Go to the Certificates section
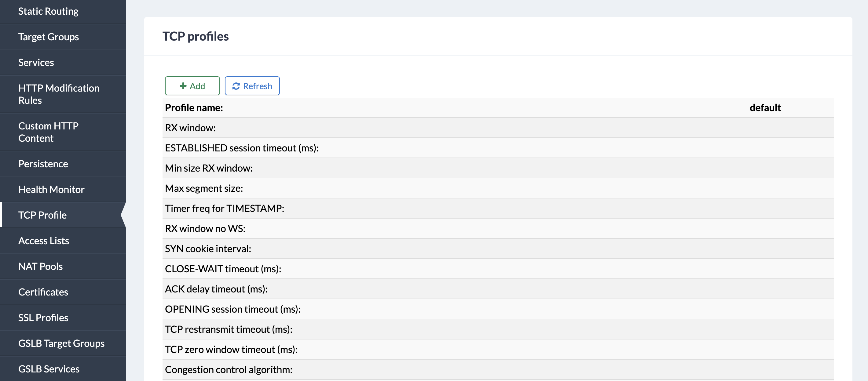Screen dimensions: 868x381 (43, 292)
